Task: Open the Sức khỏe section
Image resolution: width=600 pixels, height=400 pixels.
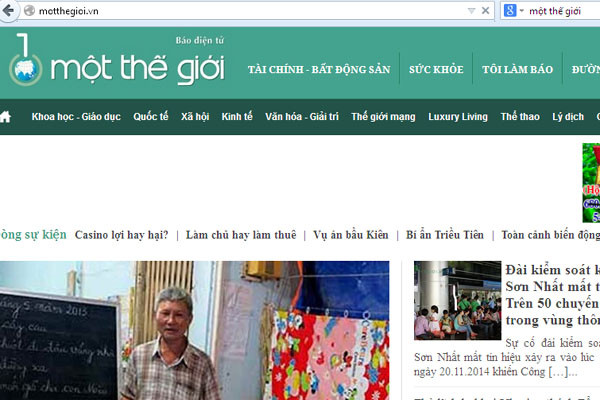Action: pyautogui.click(x=436, y=69)
